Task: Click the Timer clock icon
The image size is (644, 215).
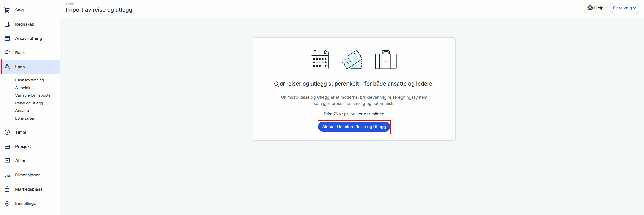Action: point(7,132)
